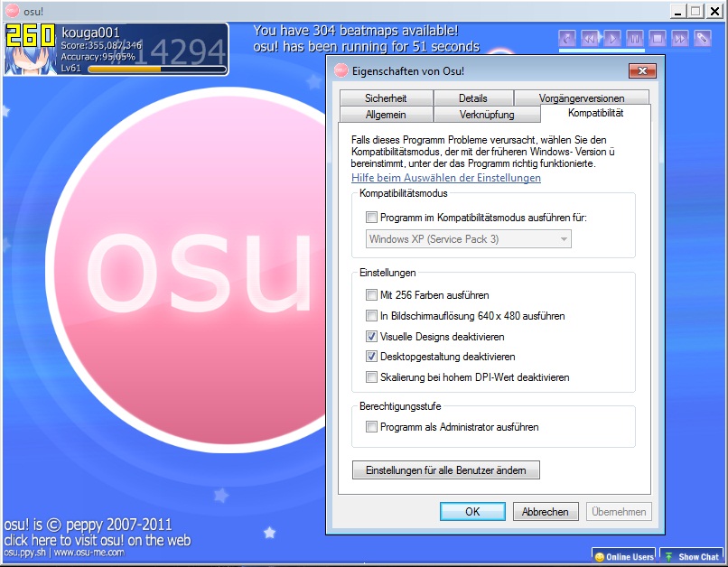Maximize the osu! window
This screenshot has width=728, height=567.
[x=696, y=11]
